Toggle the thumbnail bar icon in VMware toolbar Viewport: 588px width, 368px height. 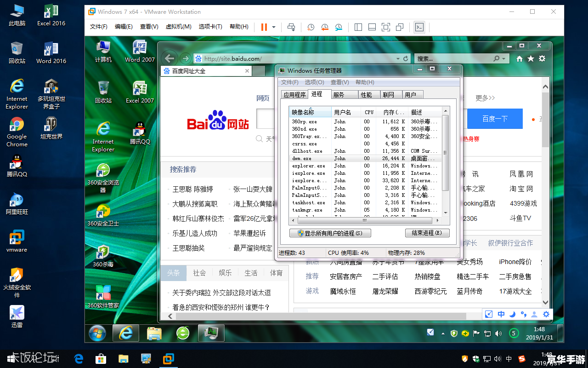pyautogui.click(x=372, y=27)
